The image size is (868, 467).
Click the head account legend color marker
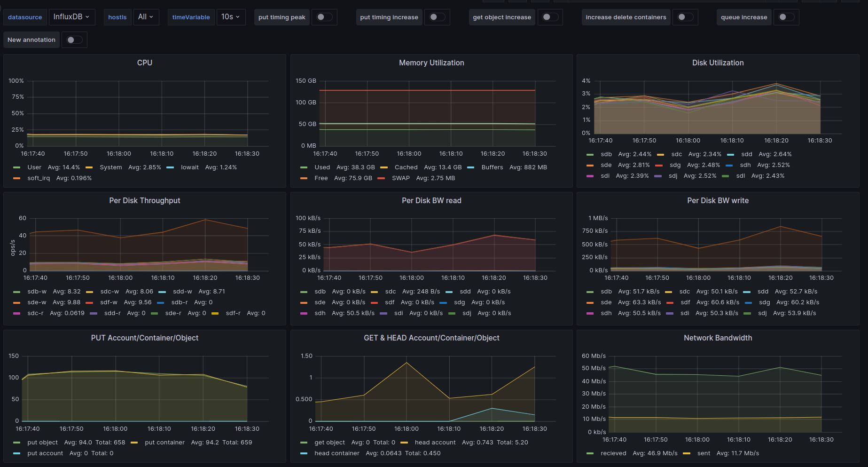pyautogui.click(x=404, y=443)
